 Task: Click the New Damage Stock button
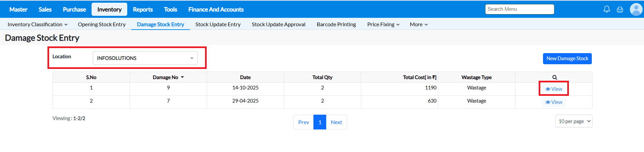567,59
